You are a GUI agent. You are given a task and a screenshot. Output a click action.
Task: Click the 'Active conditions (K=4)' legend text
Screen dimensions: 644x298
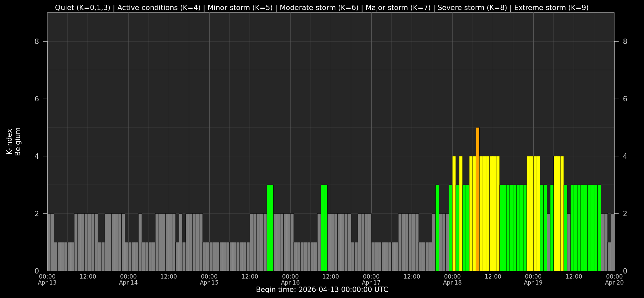(x=159, y=8)
